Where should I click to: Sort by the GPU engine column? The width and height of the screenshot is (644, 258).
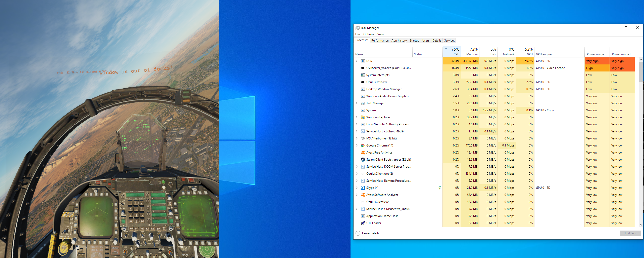(559, 52)
